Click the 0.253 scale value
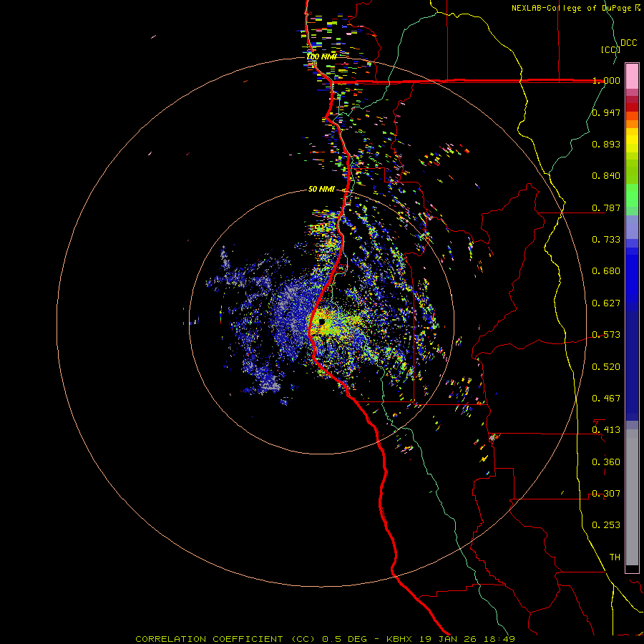The image size is (644, 644). click(x=606, y=525)
